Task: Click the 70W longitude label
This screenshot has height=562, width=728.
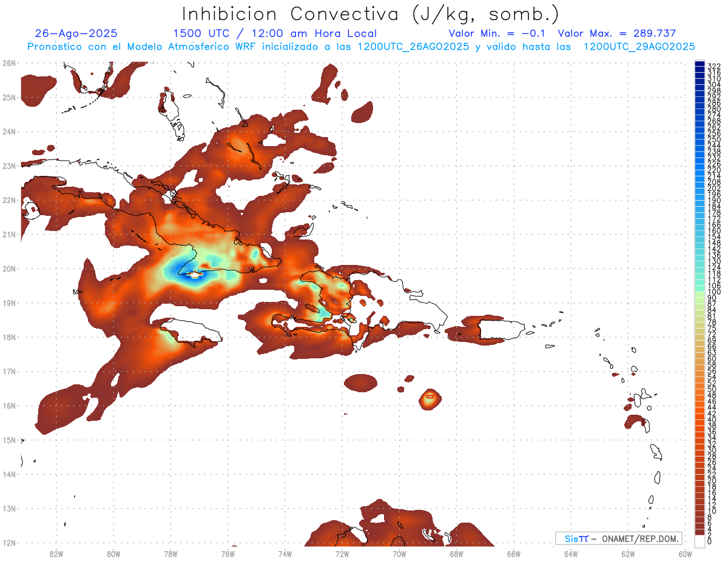Action: coord(399,554)
